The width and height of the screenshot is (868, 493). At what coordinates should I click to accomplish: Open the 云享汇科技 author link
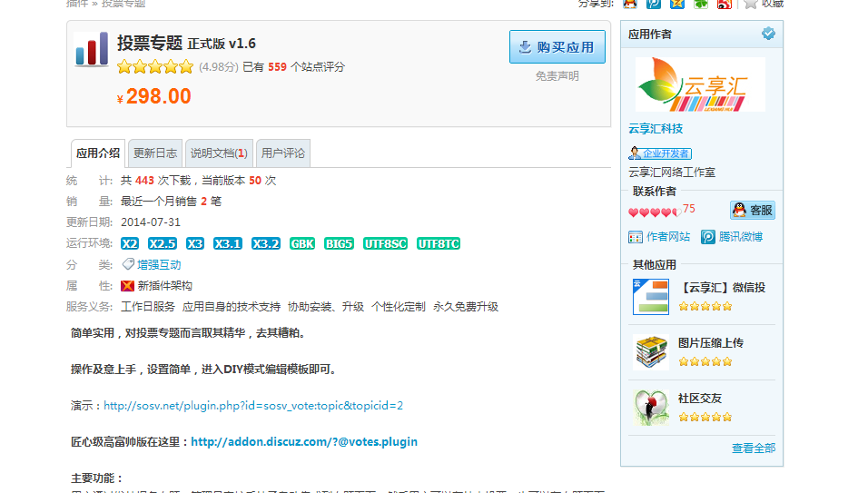(656, 128)
